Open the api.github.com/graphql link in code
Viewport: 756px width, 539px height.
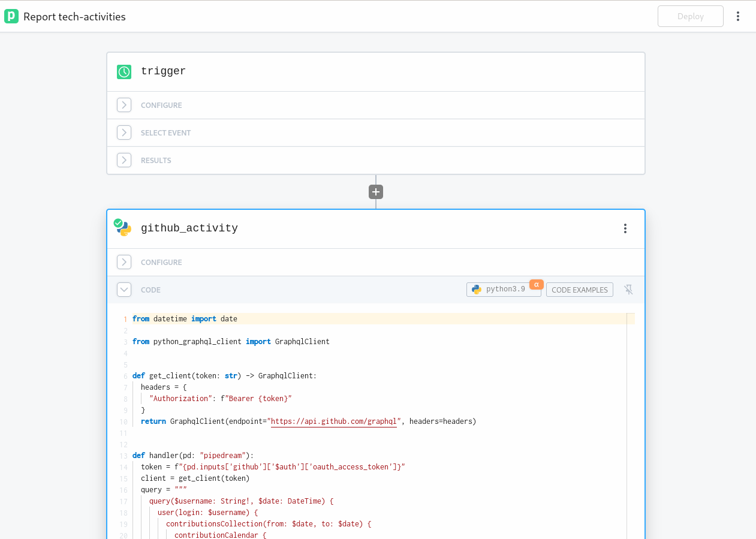click(x=335, y=421)
